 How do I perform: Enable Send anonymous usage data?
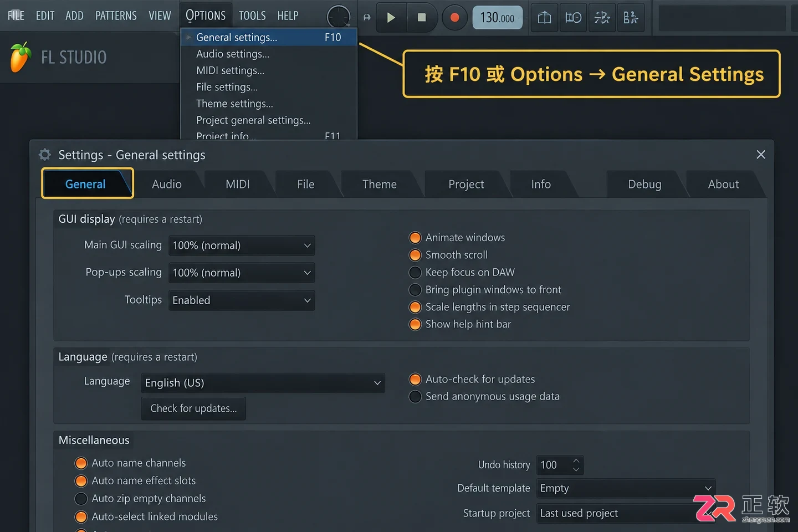(x=415, y=396)
